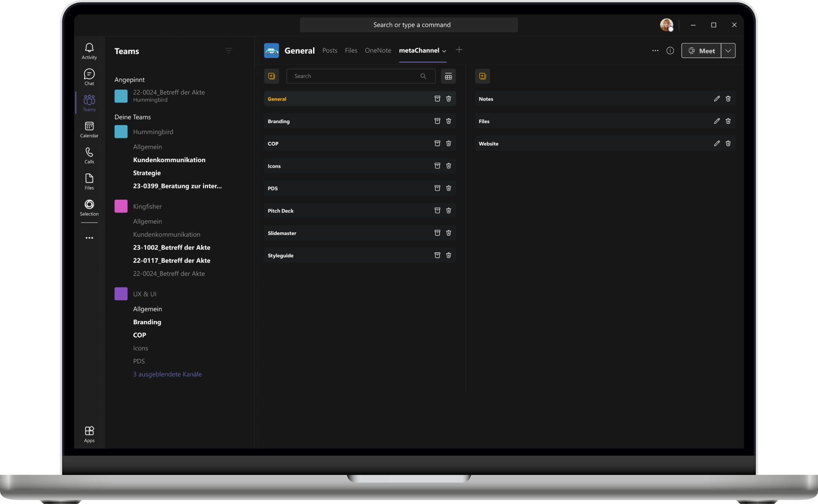Expand the Meet dropdown arrow
Image resolution: width=818 pixels, height=504 pixels.
coord(728,51)
